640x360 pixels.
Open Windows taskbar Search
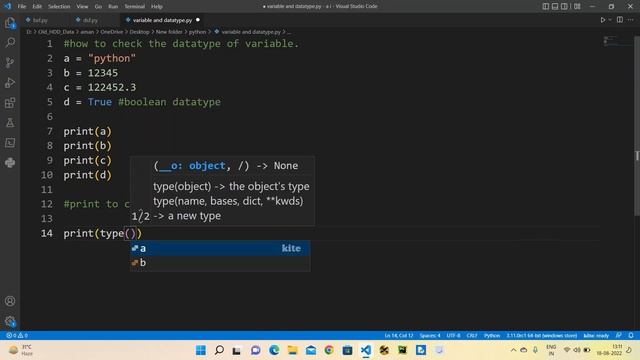[x=219, y=350]
